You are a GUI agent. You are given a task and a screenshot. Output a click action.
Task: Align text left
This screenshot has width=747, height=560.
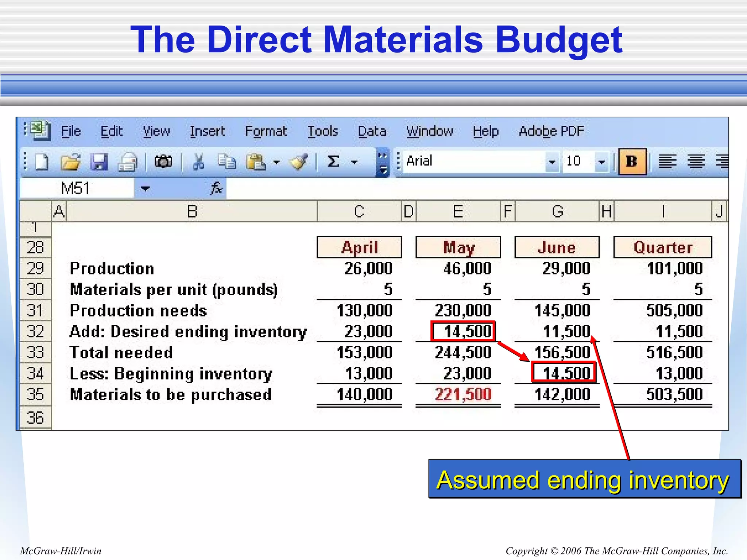pyautogui.click(x=667, y=161)
